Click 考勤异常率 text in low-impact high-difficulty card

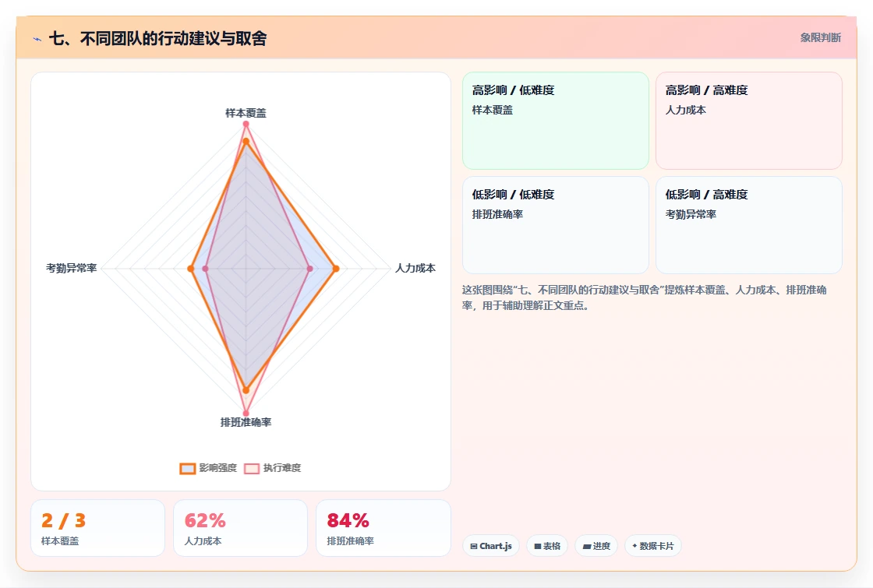691,214
